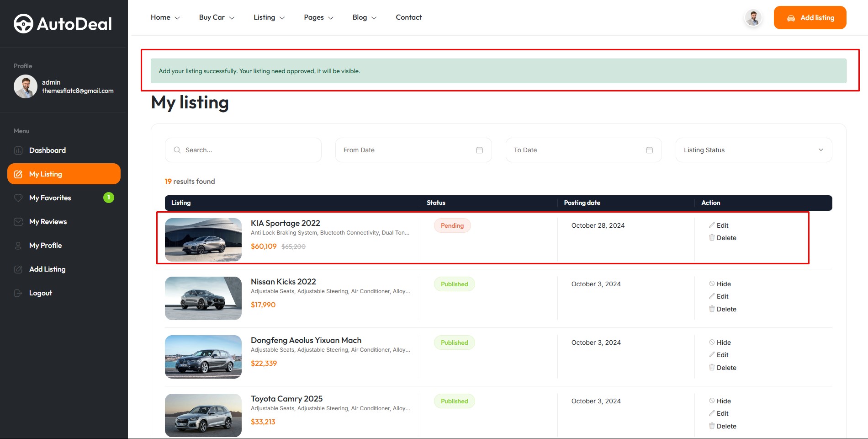This screenshot has width=868, height=439.
Task: Open the Toyota Camry 2025 listing title
Action: [286, 399]
